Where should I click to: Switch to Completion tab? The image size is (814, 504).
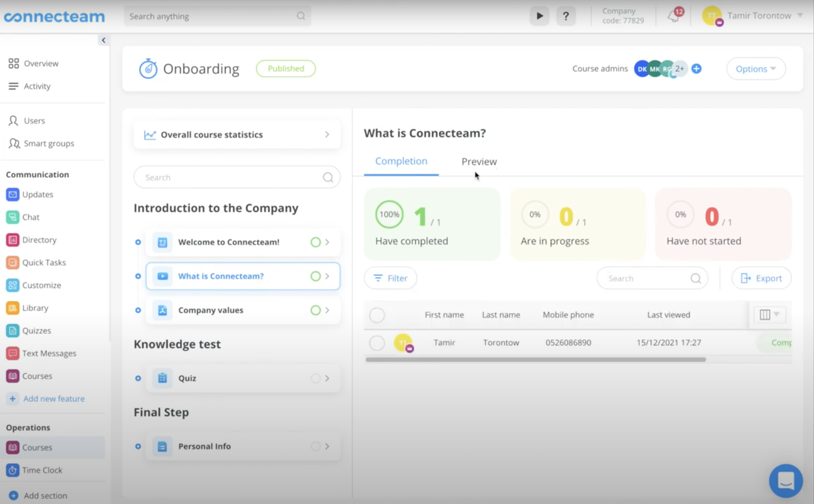[401, 161]
